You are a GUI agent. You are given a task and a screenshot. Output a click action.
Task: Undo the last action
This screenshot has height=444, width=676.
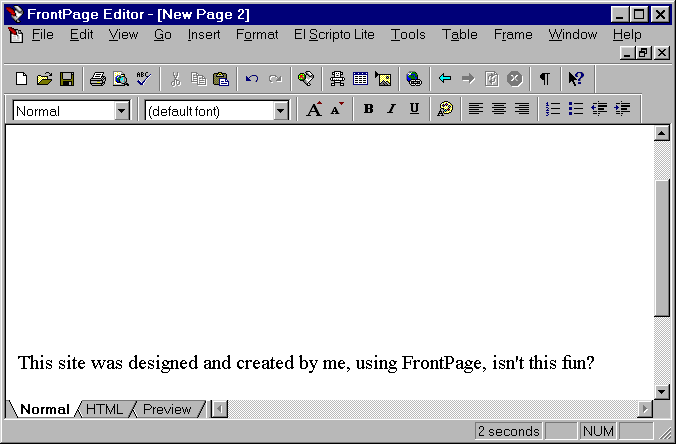click(x=252, y=79)
